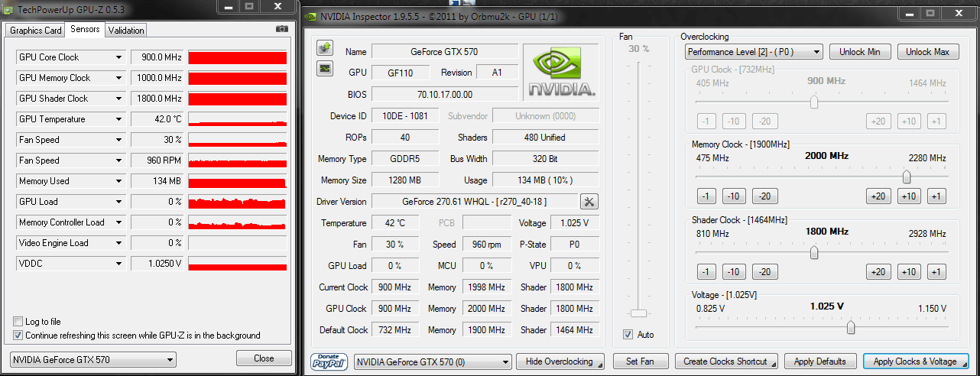The width and height of the screenshot is (980, 376).
Task: Open Memory Controller Load sensor dropdown
Action: tap(118, 222)
